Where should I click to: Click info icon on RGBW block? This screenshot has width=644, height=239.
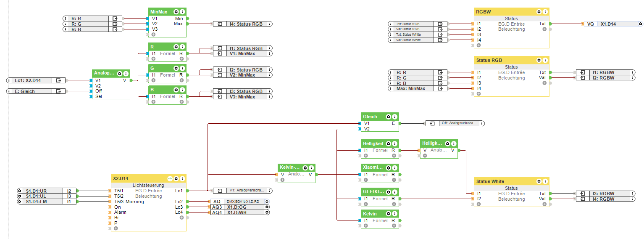(545, 12)
